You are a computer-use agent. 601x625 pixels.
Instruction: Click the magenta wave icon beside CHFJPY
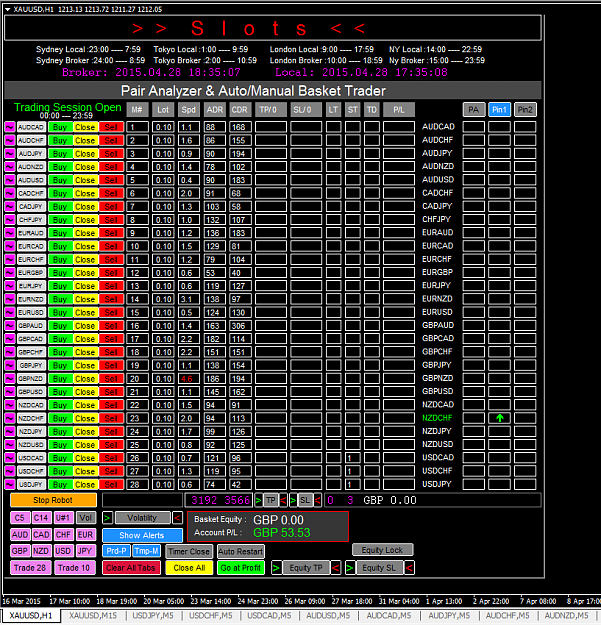pyautogui.click(x=10, y=220)
